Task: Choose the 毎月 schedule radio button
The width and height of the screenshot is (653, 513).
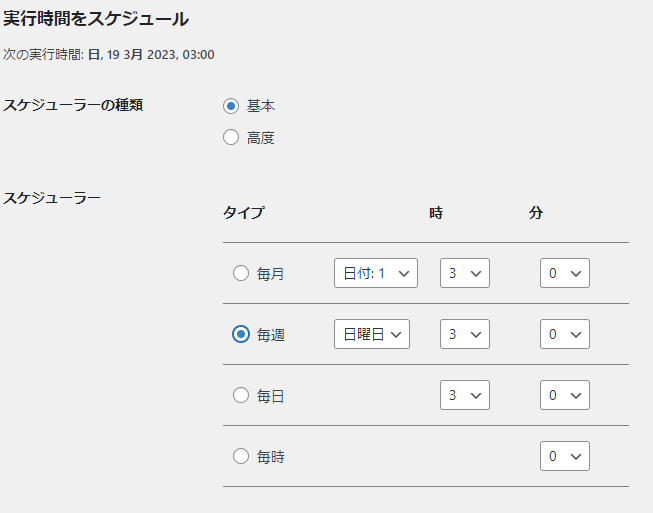Action: [x=241, y=273]
